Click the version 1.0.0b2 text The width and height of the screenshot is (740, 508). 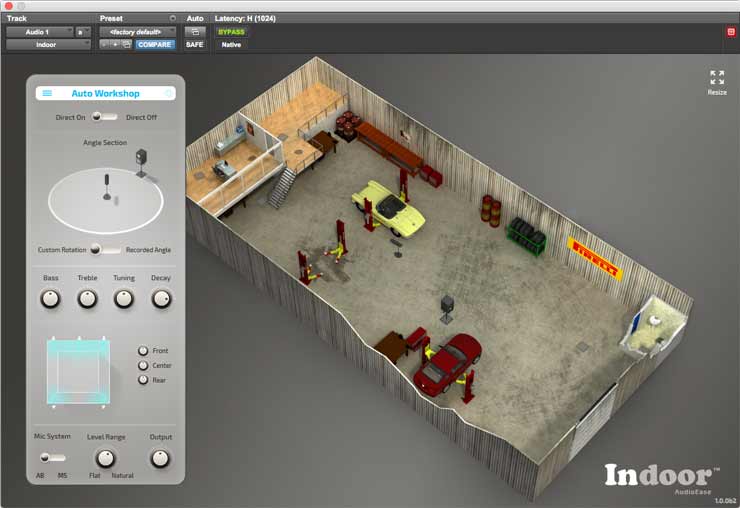pyautogui.click(x=725, y=500)
